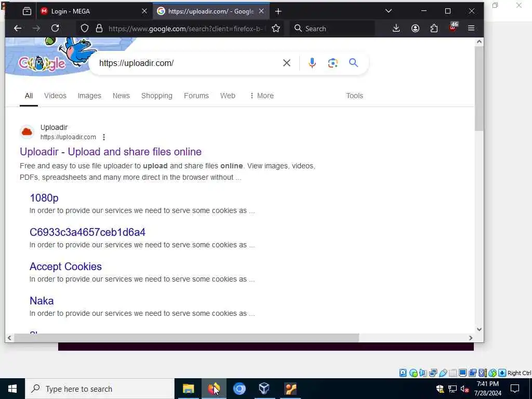The height and width of the screenshot is (399, 532).
Task: Open the three-dot options beside uploadir.com
Action: (x=104, y=137)
